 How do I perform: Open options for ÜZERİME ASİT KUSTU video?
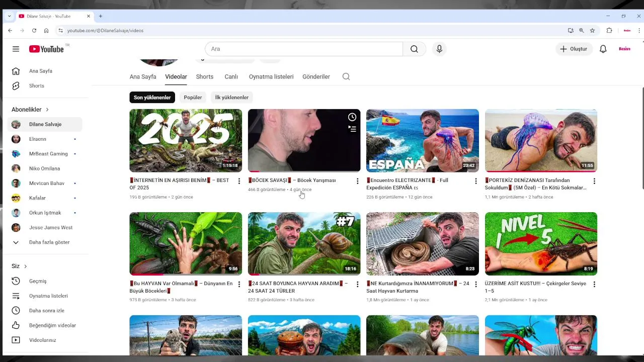click(x=594, y=284)
